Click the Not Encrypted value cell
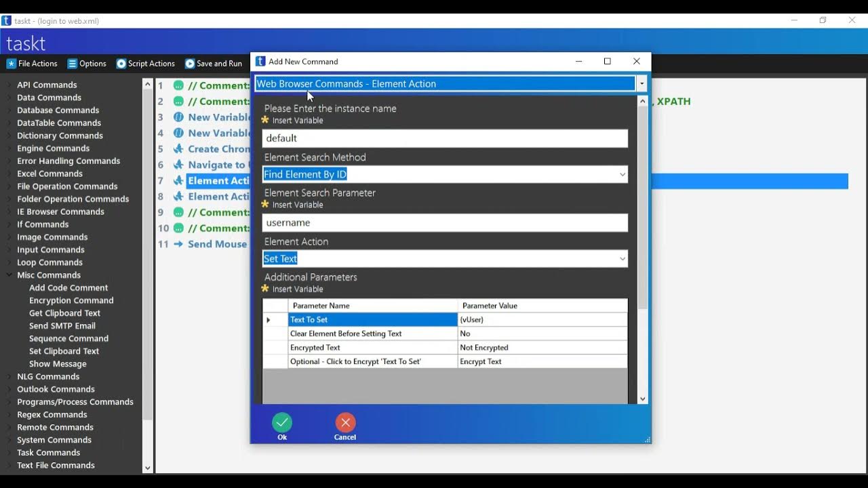The image size is (868, 488). (542, 348)
